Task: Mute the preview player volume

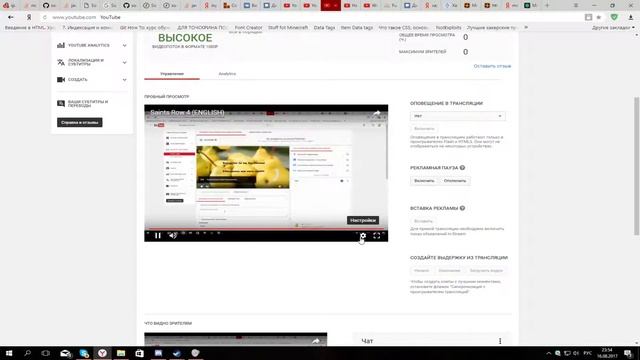Action: (173, 236)
